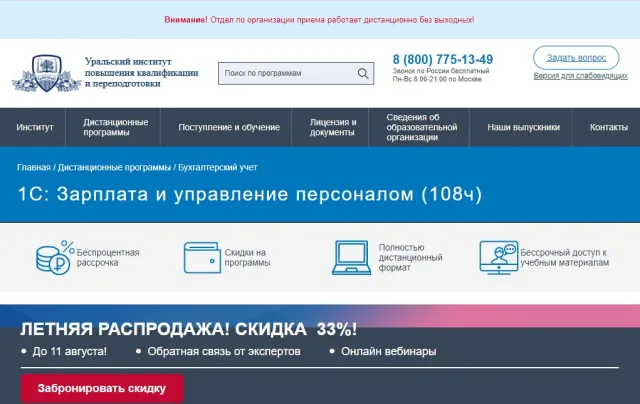Click the Скидки на программы text
This screenshot has width=640, height=404.
click(247, 257)
